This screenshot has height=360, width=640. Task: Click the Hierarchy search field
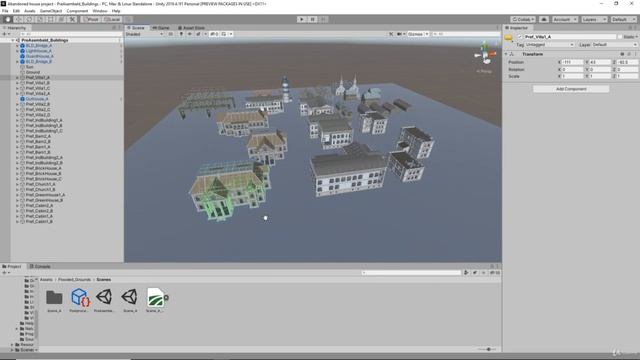70,34
